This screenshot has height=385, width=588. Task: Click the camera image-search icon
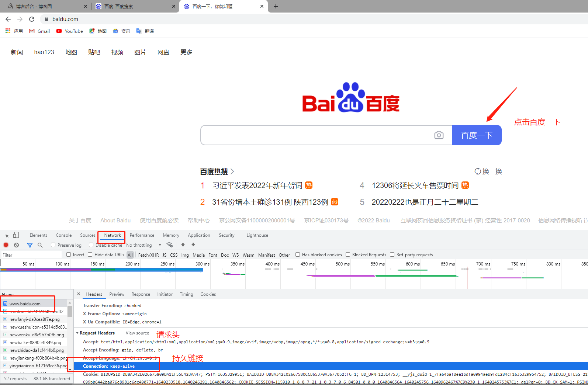[x=439, y=135]
